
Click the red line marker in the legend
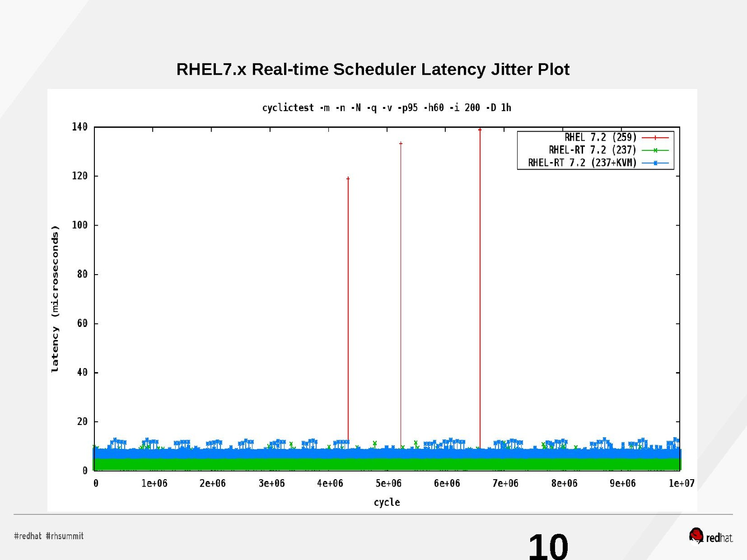click(x=655, y=138)
